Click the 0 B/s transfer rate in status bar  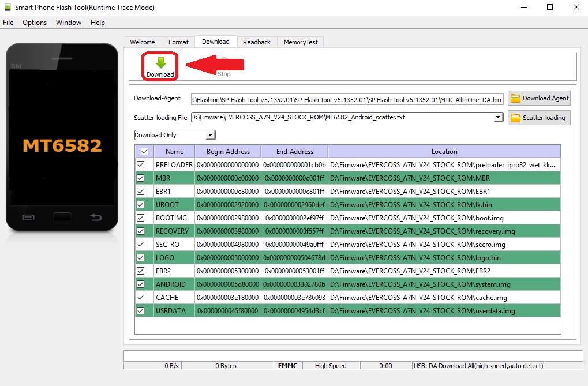click(171, 366)
